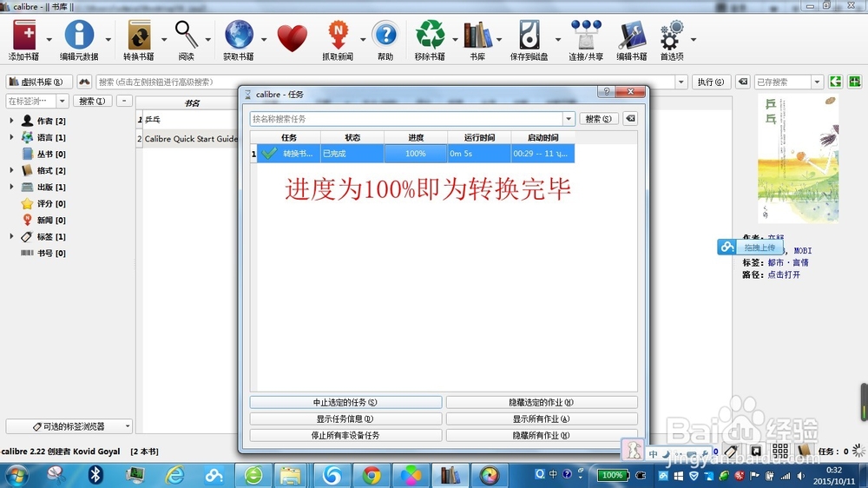
Task: Open the Library (书库) books icon
Action: point(477,35)
